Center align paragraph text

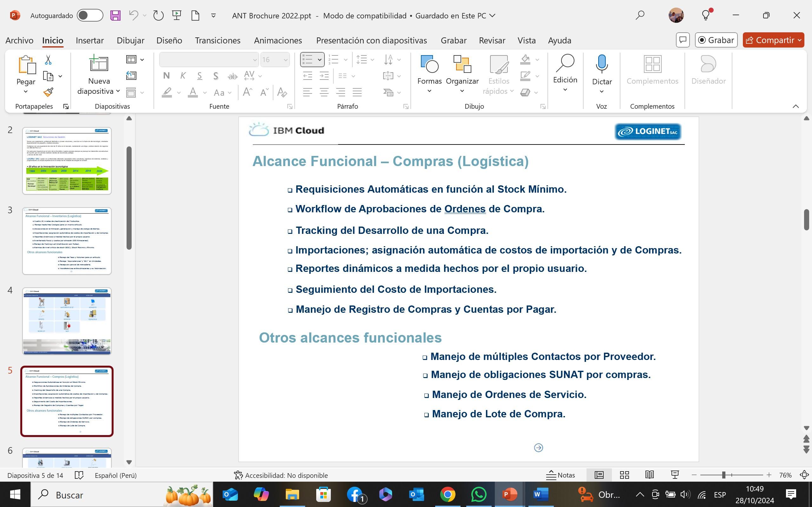tap(324, 92)
